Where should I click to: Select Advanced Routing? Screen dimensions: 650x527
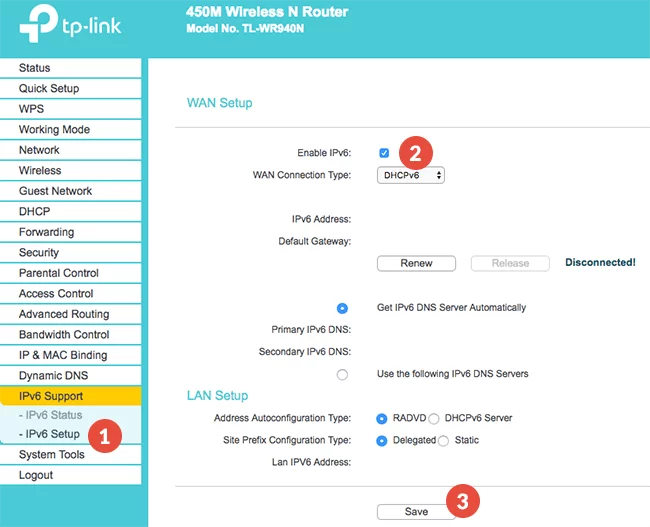pos(70,314)
